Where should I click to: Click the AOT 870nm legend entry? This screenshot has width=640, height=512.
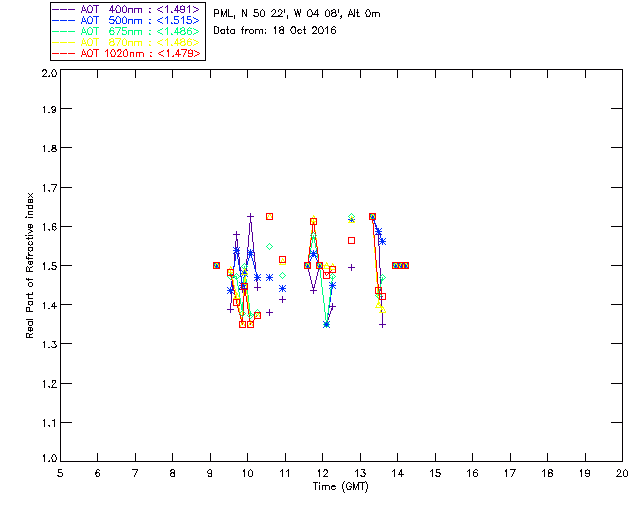tap(127, 42)
